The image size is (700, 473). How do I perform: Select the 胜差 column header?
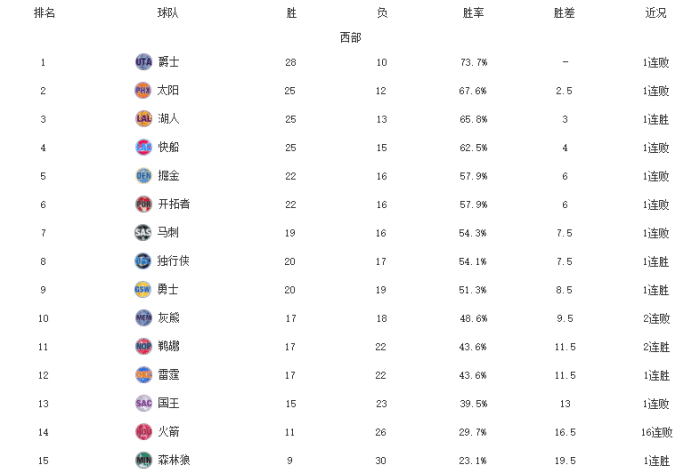click(564, 13)
